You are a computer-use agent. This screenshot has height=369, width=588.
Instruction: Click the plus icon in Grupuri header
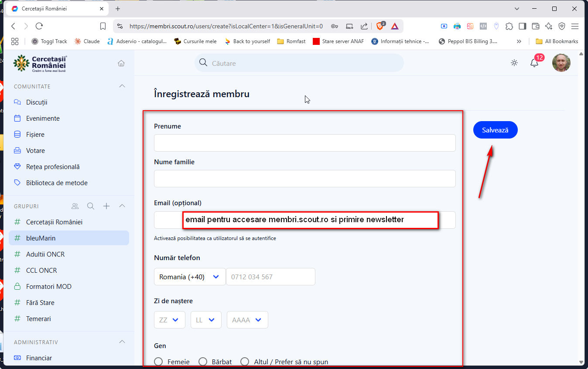[x=106, y=206]
